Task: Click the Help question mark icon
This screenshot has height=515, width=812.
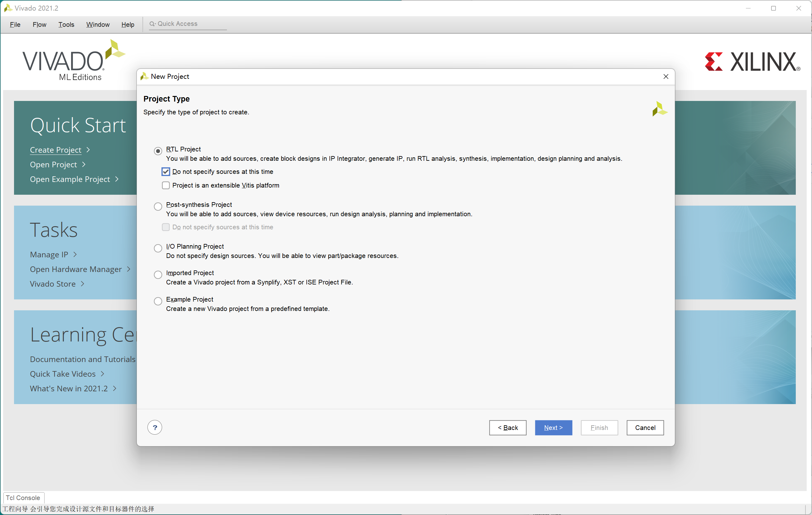Action: tap(155, 427)
